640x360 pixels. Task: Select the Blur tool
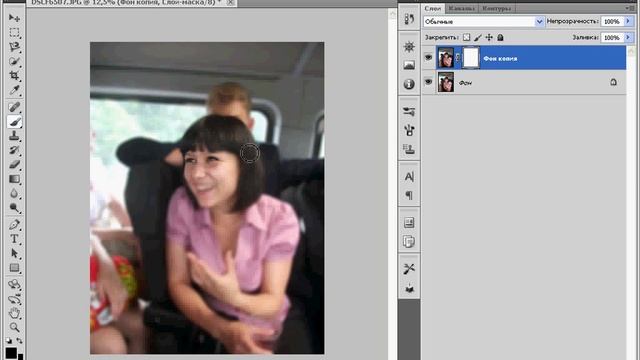14,193
